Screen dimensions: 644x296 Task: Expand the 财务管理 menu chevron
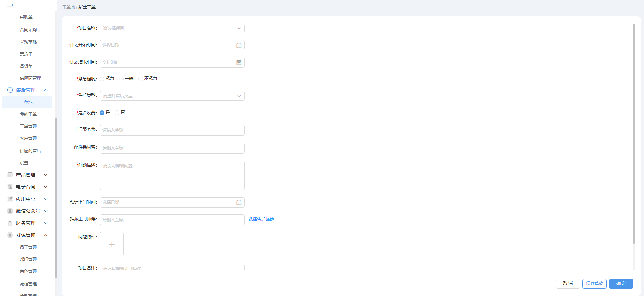pos(46,223)
